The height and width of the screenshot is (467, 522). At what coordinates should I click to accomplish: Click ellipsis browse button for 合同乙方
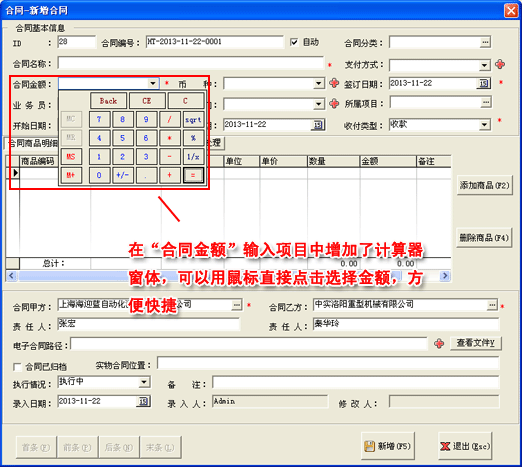[492, 305]
